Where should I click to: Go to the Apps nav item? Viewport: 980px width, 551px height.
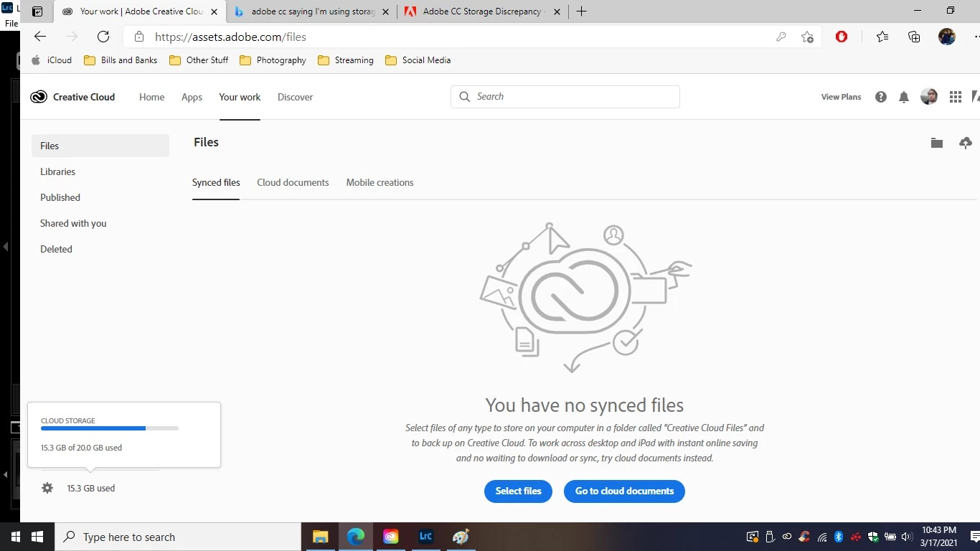click(x=192, y=97)
